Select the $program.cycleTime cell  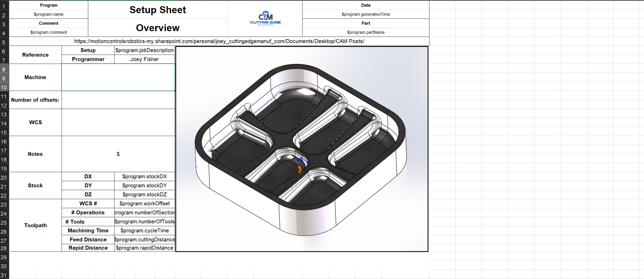click(144, 231)
